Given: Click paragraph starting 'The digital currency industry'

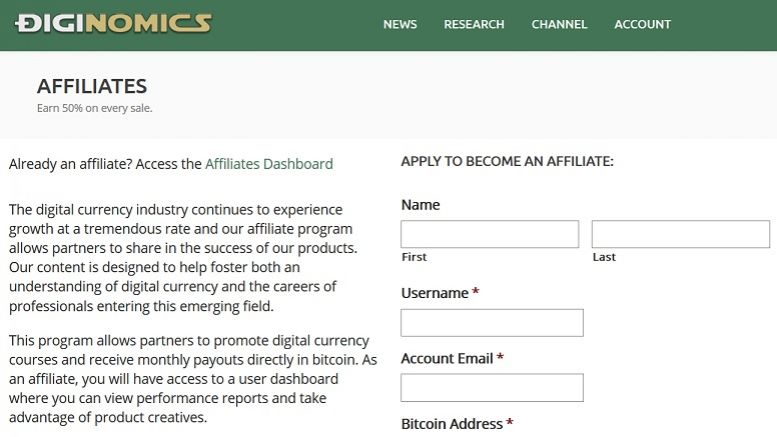Looking at the screenshot, I should [183, 258].
